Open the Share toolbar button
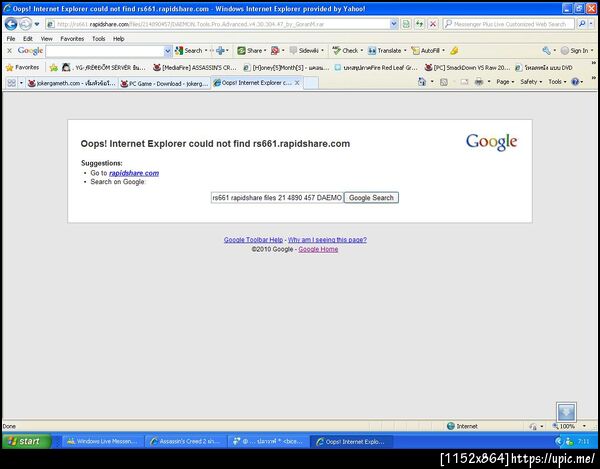Viewport: 600px width, 469px height. pos(251,50)
